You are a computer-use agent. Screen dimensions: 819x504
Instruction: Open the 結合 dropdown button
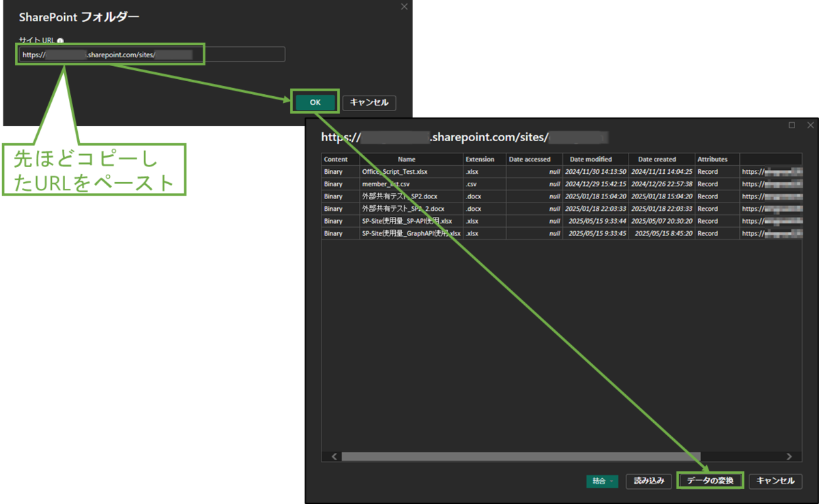[602, 481]
